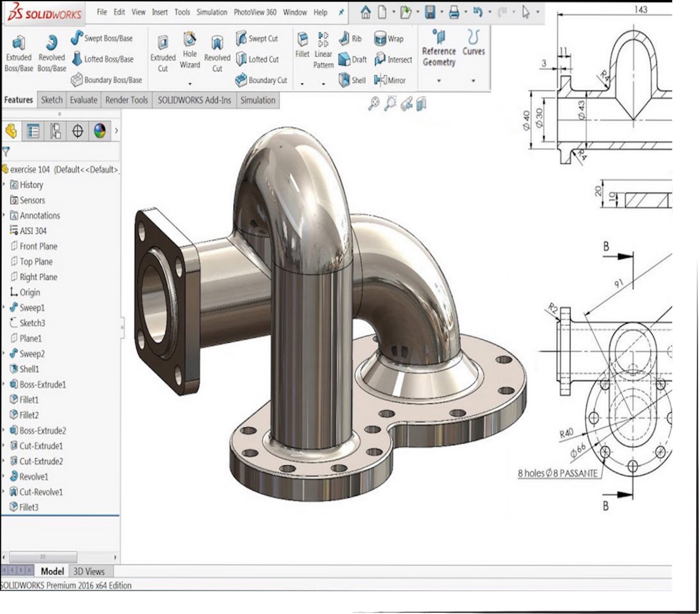700x614 pixels.
Task: Select the Revolved Boss/Base tool
Action: pyautogui.click(x=51, y=43)
